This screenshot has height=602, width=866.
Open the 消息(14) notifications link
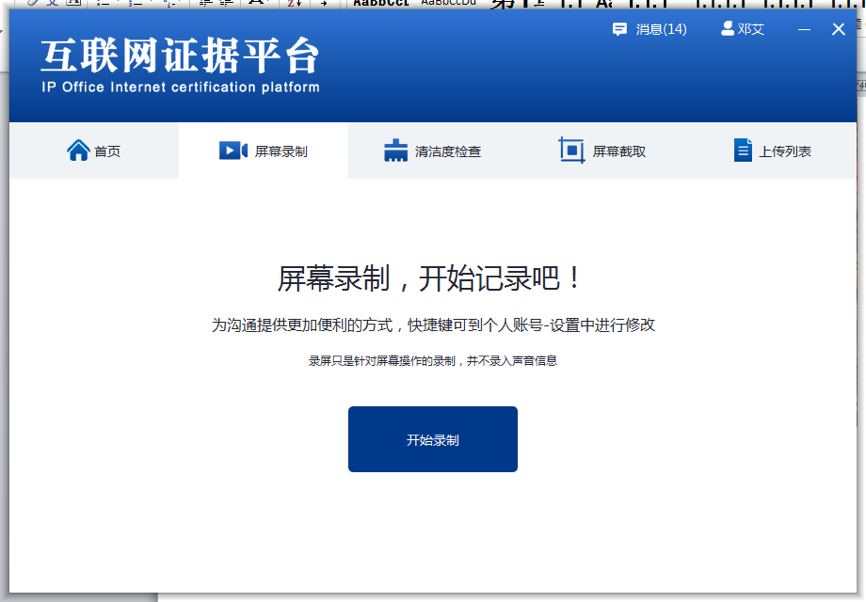(661, 30)
